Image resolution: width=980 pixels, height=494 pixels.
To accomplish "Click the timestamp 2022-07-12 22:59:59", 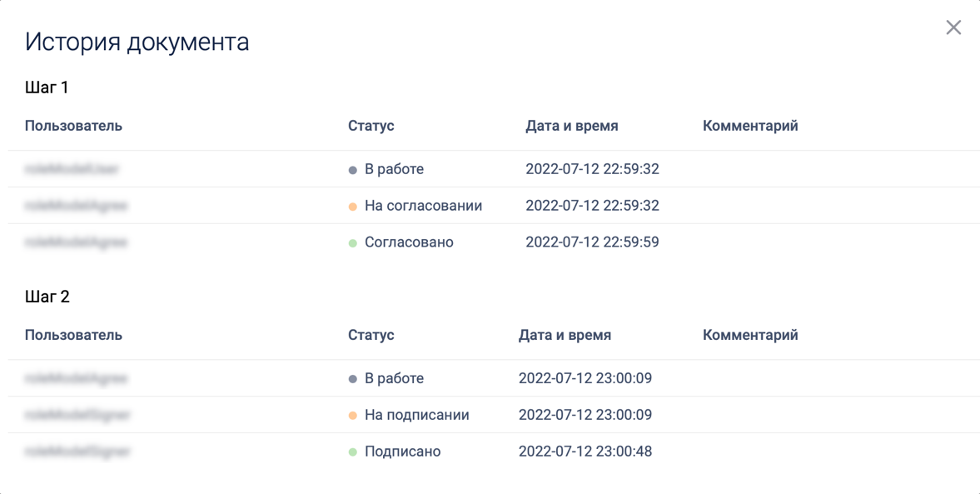I will 592,242.
